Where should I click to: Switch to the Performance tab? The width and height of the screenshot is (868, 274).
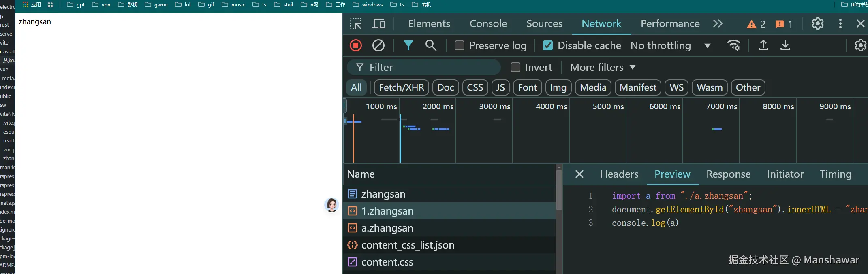coord(670,24)
